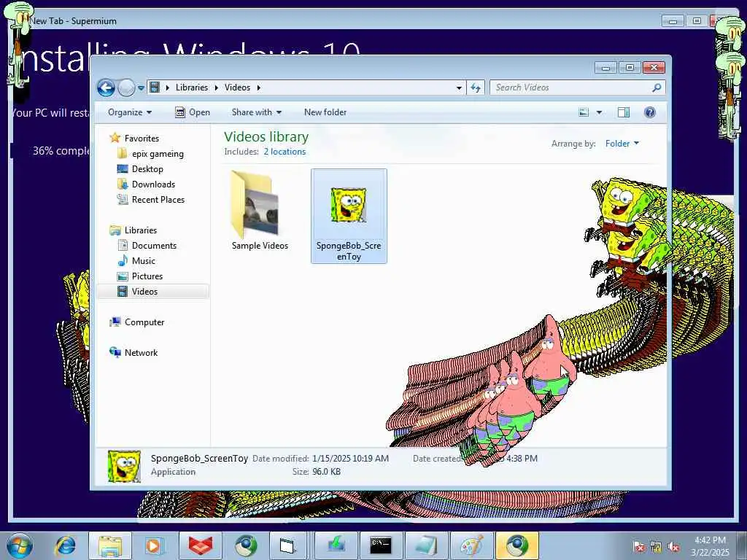This screenshot has width=747, height=560.
Task: Open Windows Explorer taskbar button
Action: click(x=110, y=545)
